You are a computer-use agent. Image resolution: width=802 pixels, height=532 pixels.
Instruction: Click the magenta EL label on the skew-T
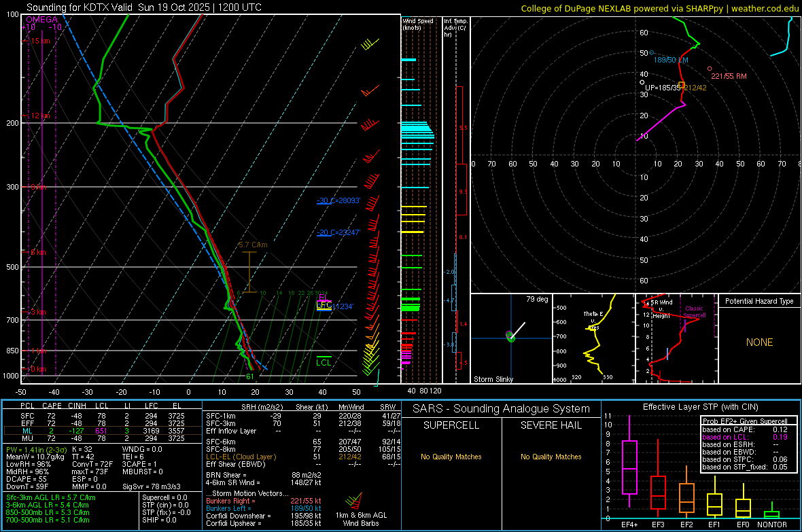pos(324,297)
